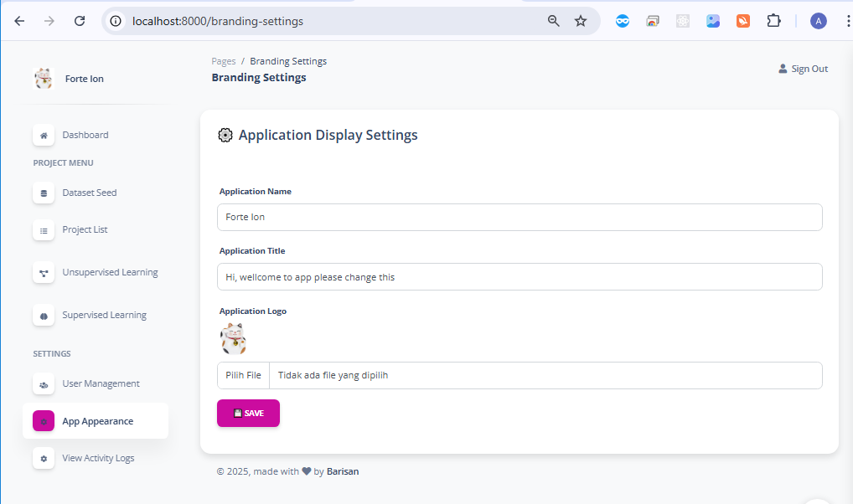Viewport: 853px width, 504px height.
Task: Open the browser extensions puzzle icon
Action: [773, 21]
